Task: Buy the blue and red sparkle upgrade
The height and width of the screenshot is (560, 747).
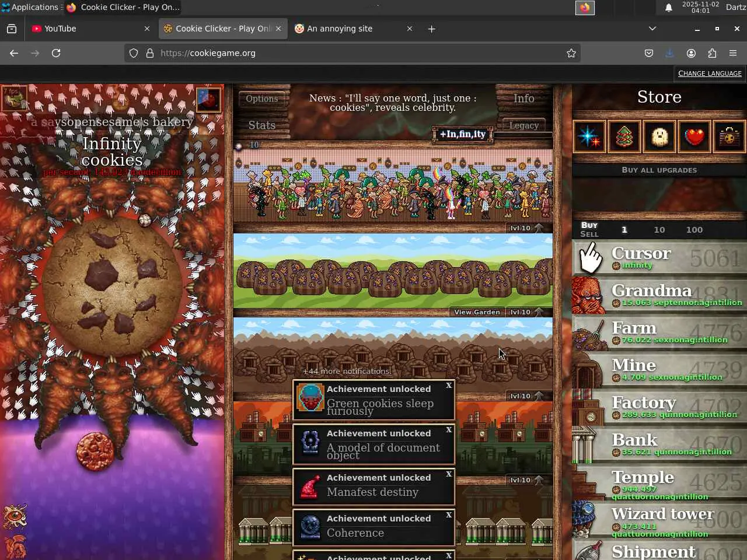Action: click(589, 136)
